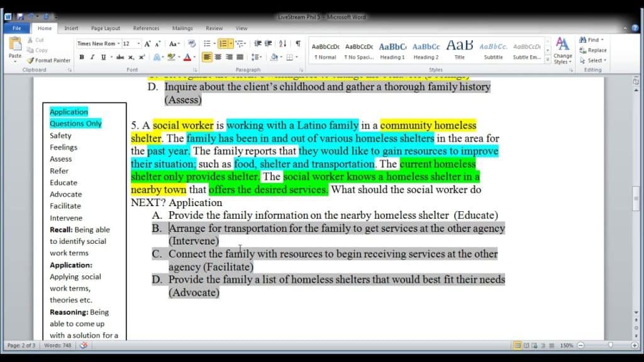The height and width of the screenshot is (362, 644).
Task: Toggle italic formatting
Action: pos(92,57)
